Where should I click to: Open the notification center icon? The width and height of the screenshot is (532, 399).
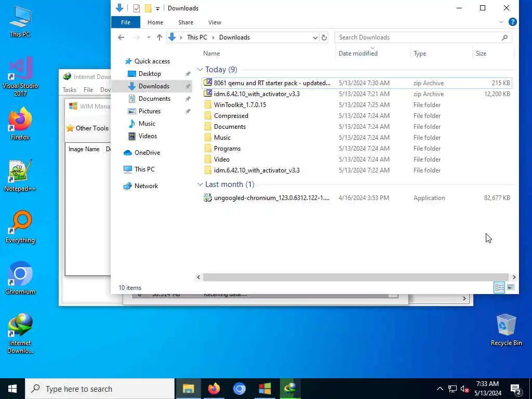(516, 389)
